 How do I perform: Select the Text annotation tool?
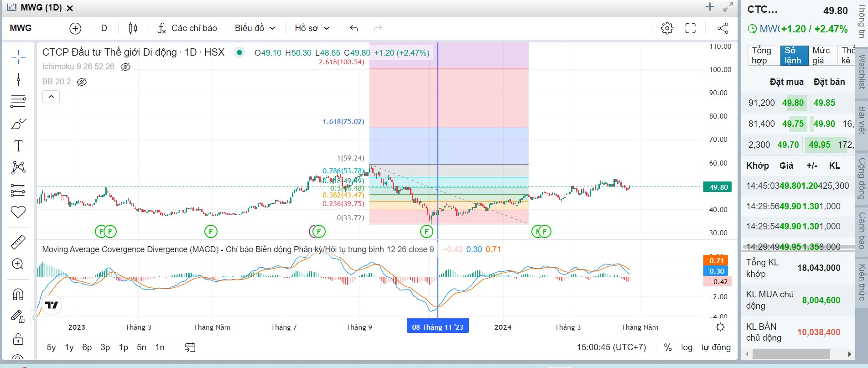[x=18, y=146]
